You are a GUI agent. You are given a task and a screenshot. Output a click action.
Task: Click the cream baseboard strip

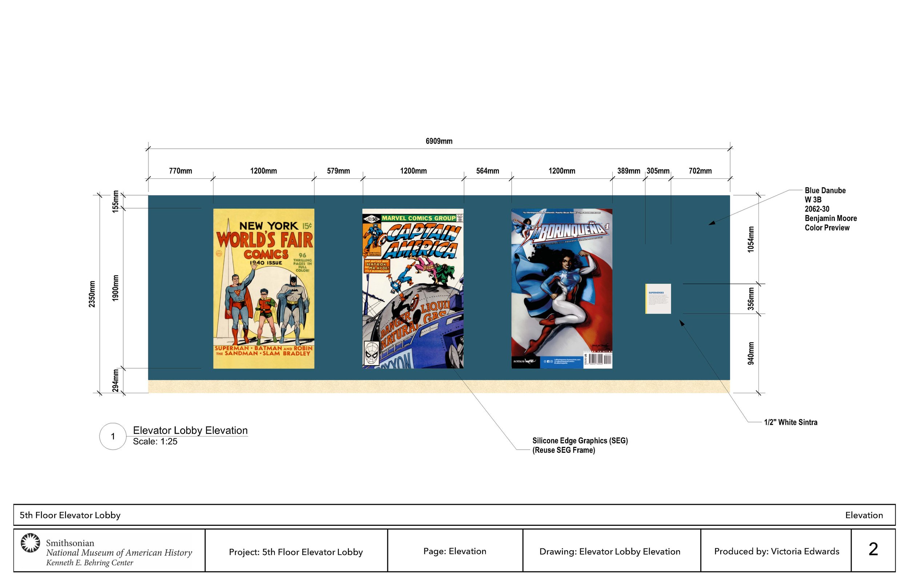[x=439, y=386]
